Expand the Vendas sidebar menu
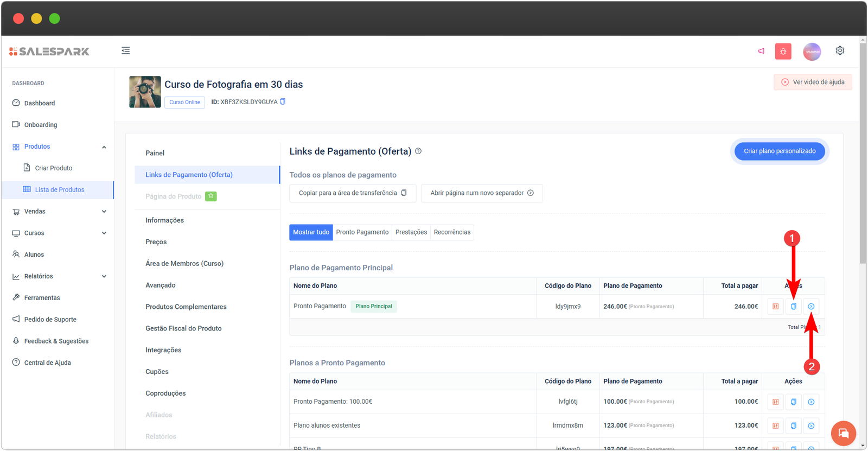Screen dimensions: 868x451 click(x=104, y=212)
